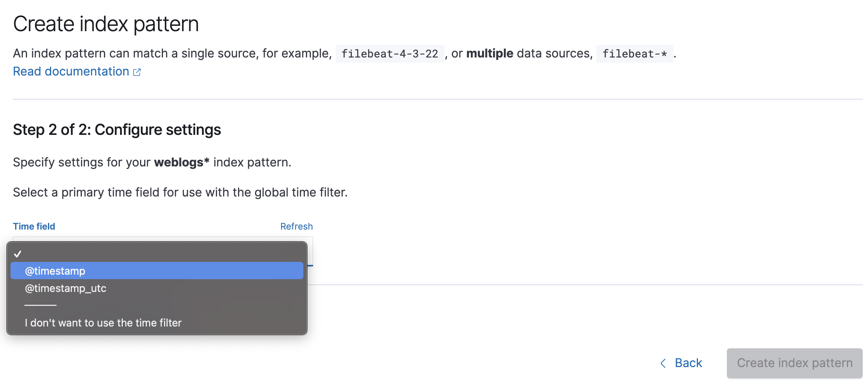Click the left chevron icon beside Back
Screen dimensions: 868x384
pos(663,363)
